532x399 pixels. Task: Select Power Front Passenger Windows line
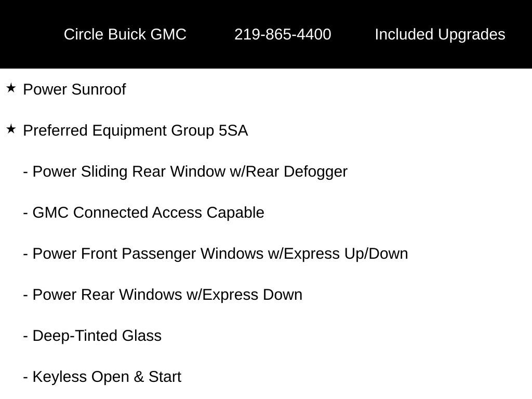(220, 254)
